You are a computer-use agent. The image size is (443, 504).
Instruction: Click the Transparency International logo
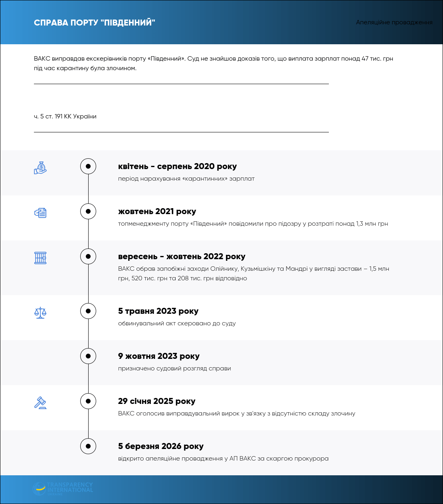click(63, 489)
